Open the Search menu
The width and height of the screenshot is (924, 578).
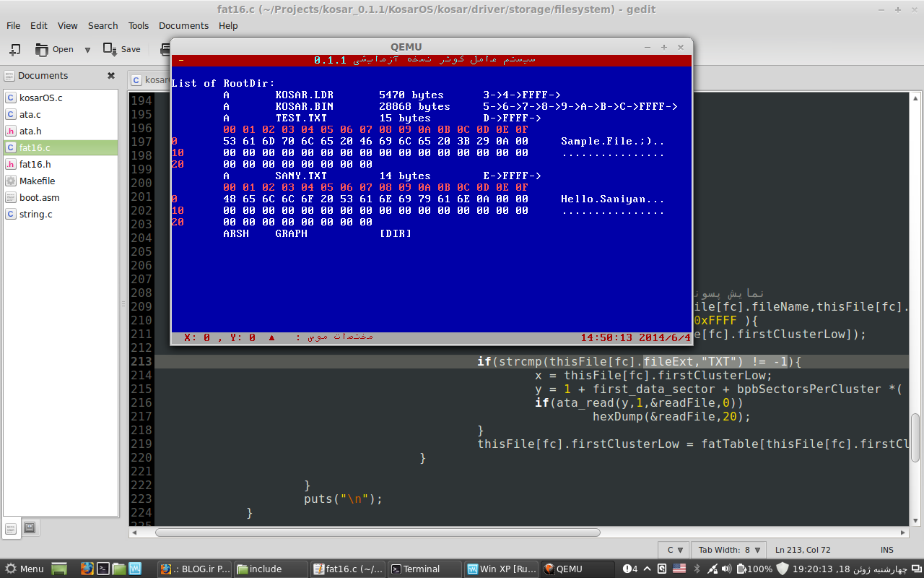[x=103, y=25]
